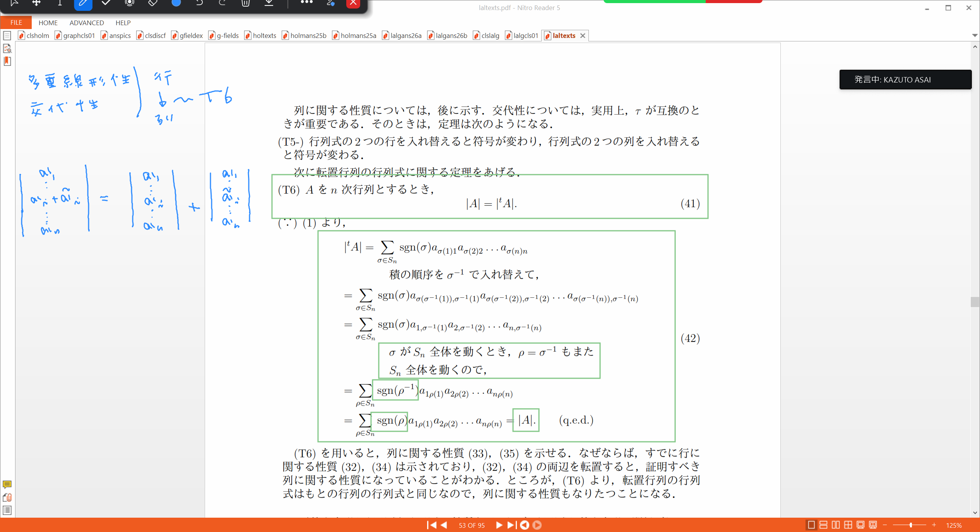This screenshot has width=980, height=532.
Task: Open the participant annotation permissions icon
Action: pos(330,3)
